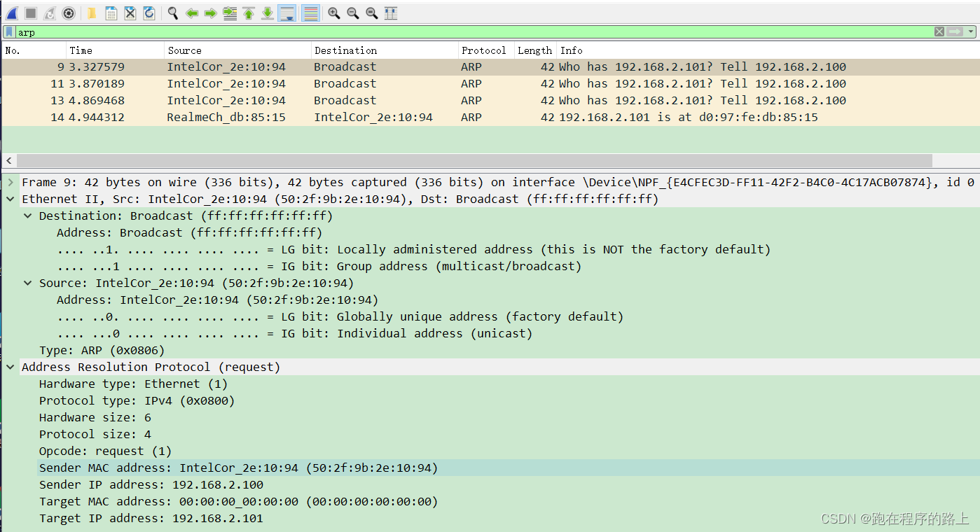The width and height of the screenshot is (980, 532).
Task: Reload this capture file
Action: pyautogui.click(x=149, y=13)
